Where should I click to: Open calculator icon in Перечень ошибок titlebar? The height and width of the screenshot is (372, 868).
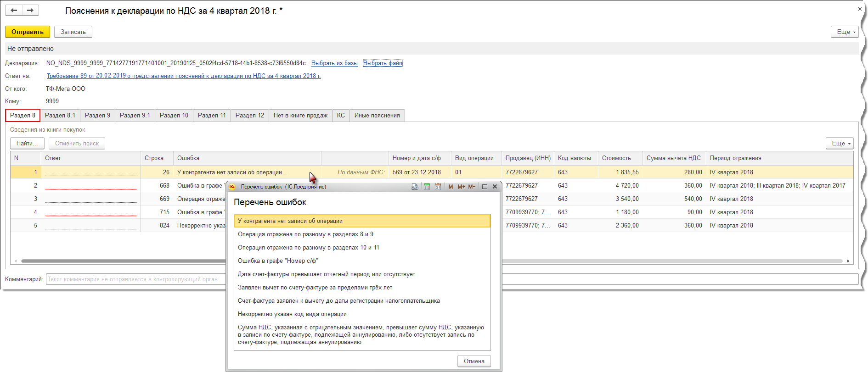(x=427, y=187)
